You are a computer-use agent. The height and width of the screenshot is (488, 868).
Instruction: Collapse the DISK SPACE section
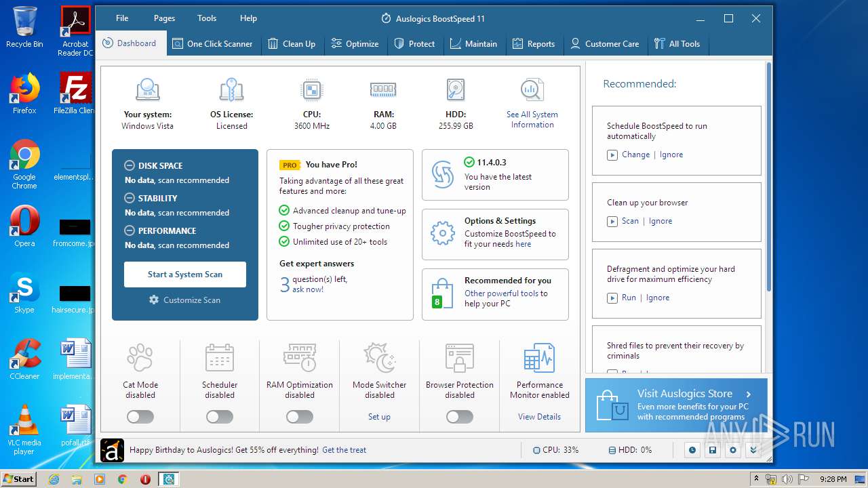130,165
